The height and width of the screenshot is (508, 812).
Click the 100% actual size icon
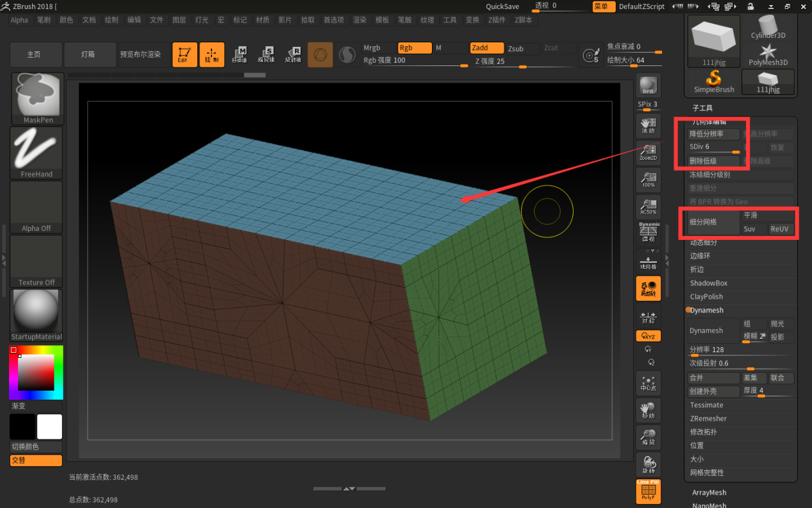click(648, 180)
